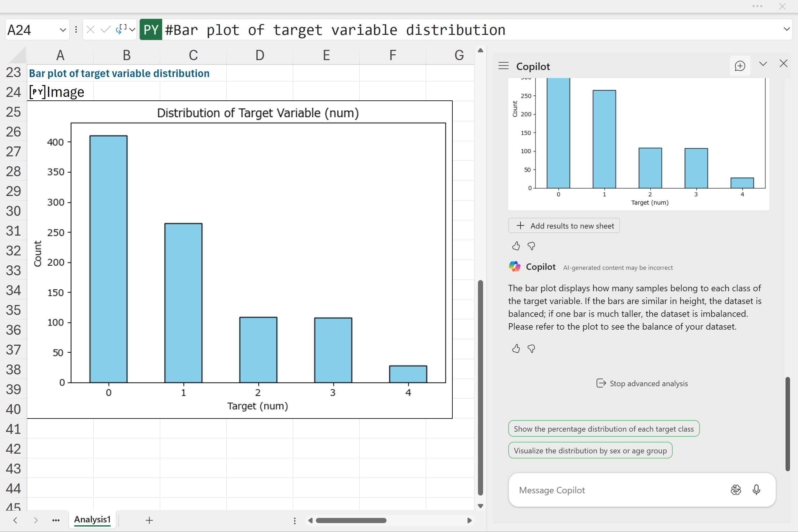
Task: Click the microphone icon in message box
Action: point(756,489)
